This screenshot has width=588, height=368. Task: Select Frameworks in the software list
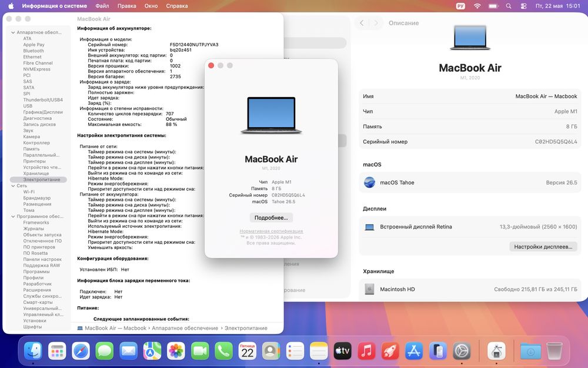pos(36,223)
